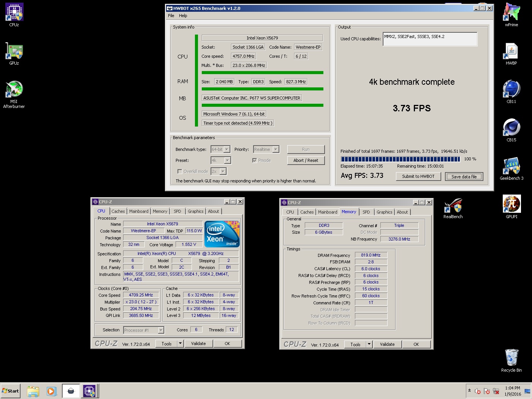Open the Recycle Bin icon
Image resolution: width=532 pixels, height=399 pixels.
511,360
